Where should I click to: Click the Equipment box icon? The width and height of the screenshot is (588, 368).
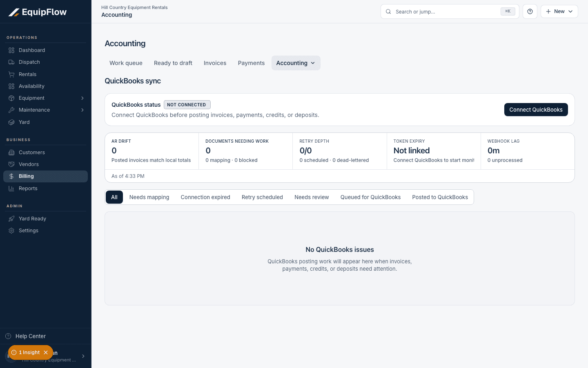click(x=11, y=98)
